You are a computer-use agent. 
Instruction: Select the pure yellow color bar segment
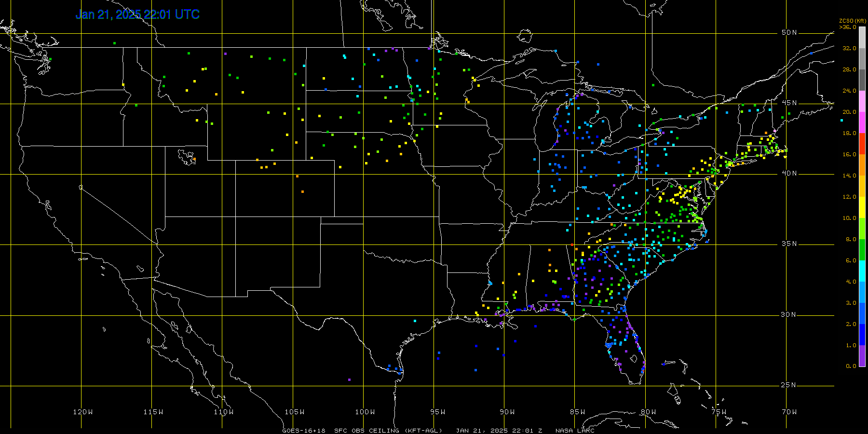click(x=862, y=207)
